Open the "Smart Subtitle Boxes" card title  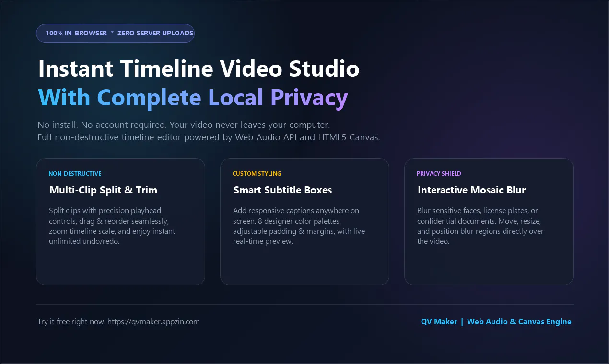(x=282, y=190)
